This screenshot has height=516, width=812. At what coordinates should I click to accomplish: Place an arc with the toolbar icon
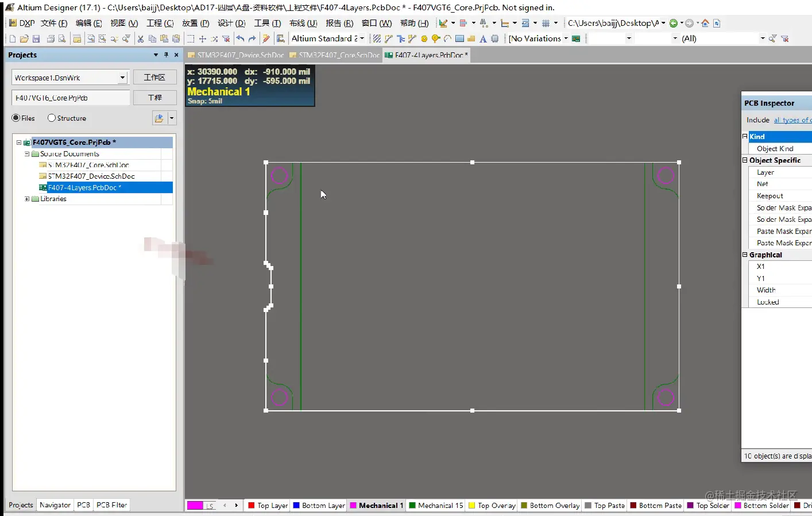coord(447,38)
